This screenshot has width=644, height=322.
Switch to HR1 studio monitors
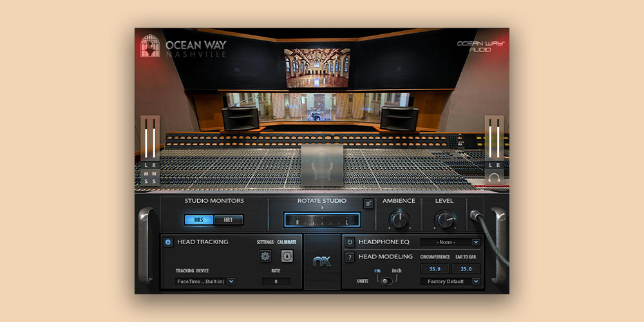coord(229,220)
